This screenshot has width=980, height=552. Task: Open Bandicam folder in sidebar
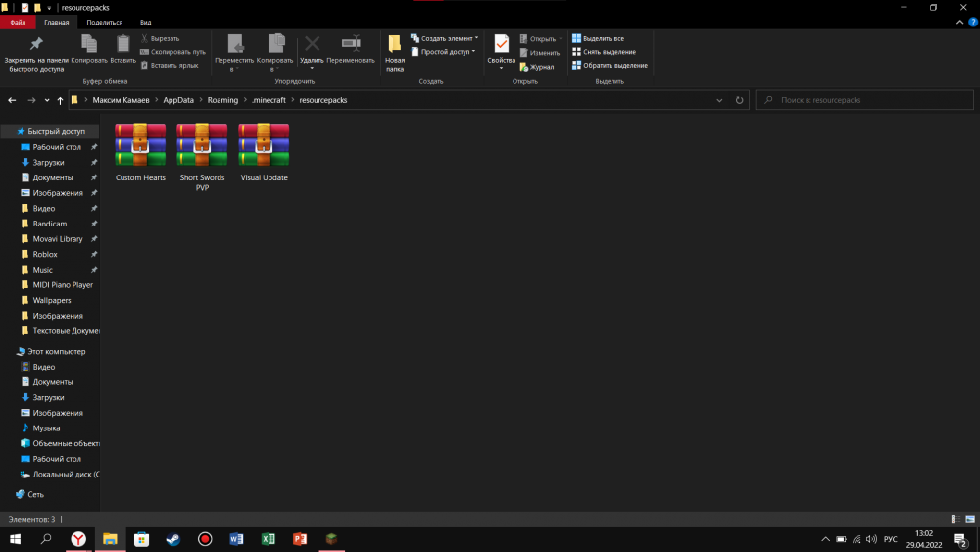50,224
